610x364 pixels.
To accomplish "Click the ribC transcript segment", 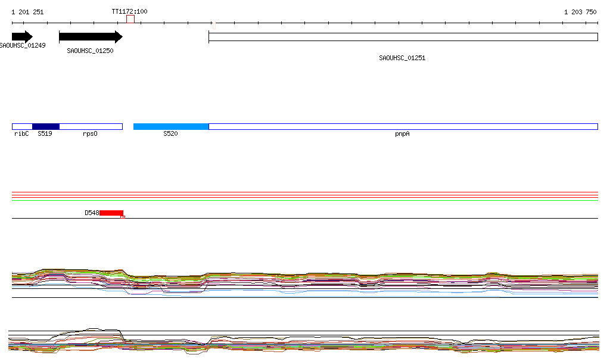I will 22,126.
